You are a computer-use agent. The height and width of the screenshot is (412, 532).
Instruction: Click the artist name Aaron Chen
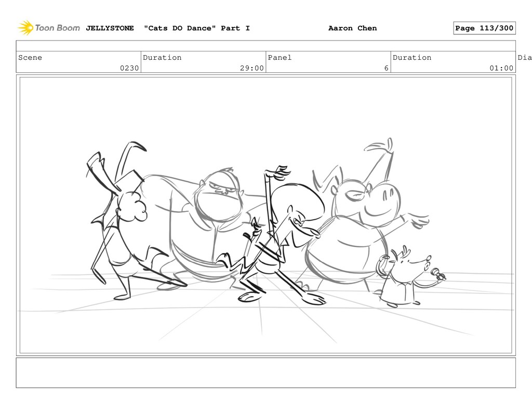coord(353,28)
